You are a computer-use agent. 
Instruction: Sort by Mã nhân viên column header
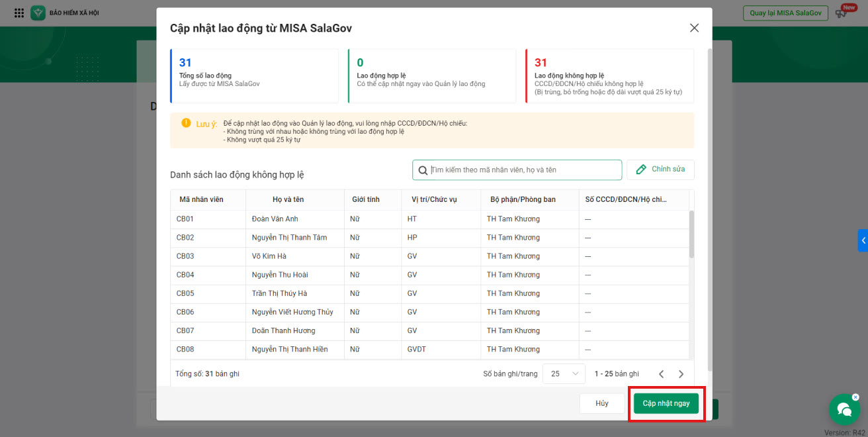201,199
